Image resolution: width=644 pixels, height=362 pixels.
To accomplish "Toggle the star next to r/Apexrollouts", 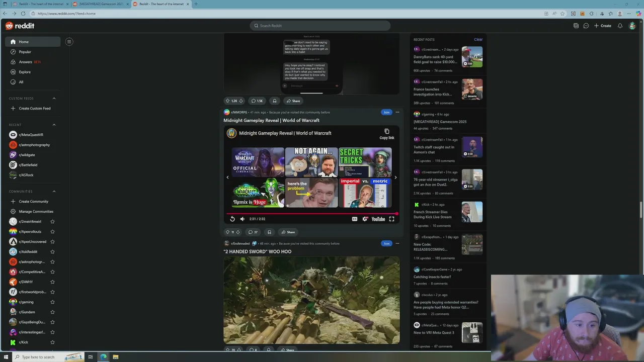I will [52, 232].
